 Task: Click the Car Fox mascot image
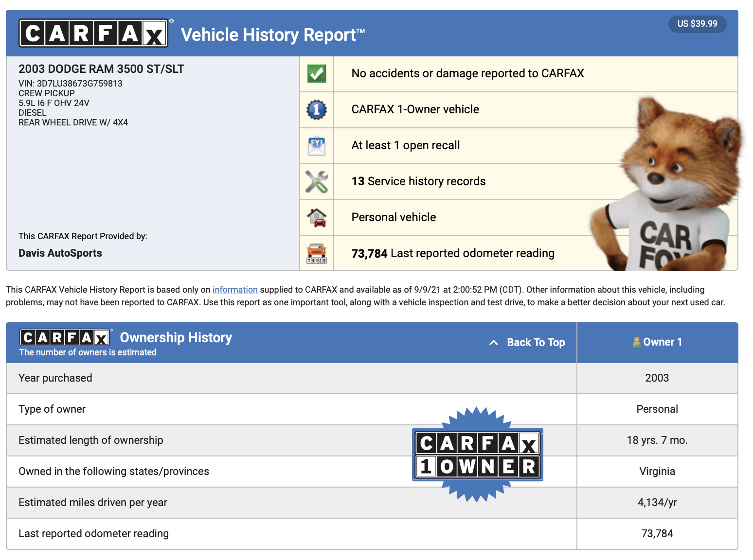[x=667, y=185]
